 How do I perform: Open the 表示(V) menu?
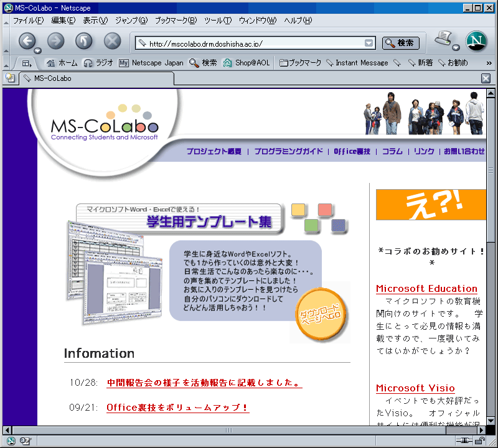(95, 21)
